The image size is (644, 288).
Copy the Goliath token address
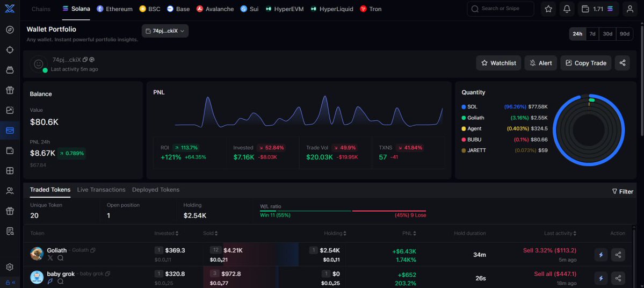click(x=93, y=250)
